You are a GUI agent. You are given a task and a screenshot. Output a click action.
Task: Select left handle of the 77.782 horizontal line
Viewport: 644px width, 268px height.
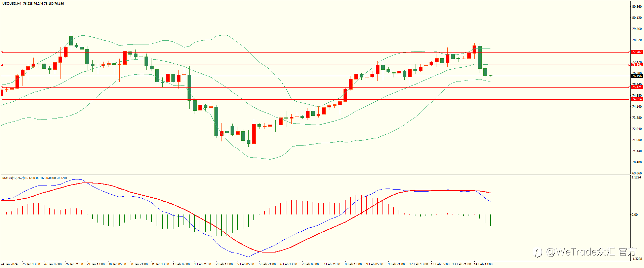coord(2,52)
